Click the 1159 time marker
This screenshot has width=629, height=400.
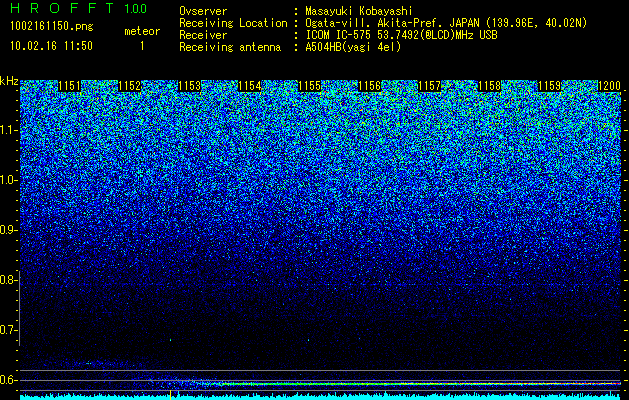tap(549, 86)
